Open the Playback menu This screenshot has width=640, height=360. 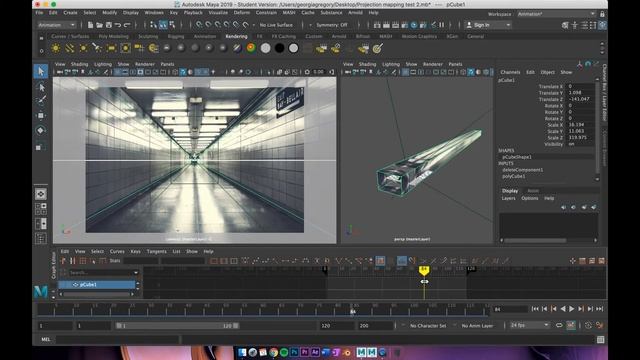coord(193,13)
